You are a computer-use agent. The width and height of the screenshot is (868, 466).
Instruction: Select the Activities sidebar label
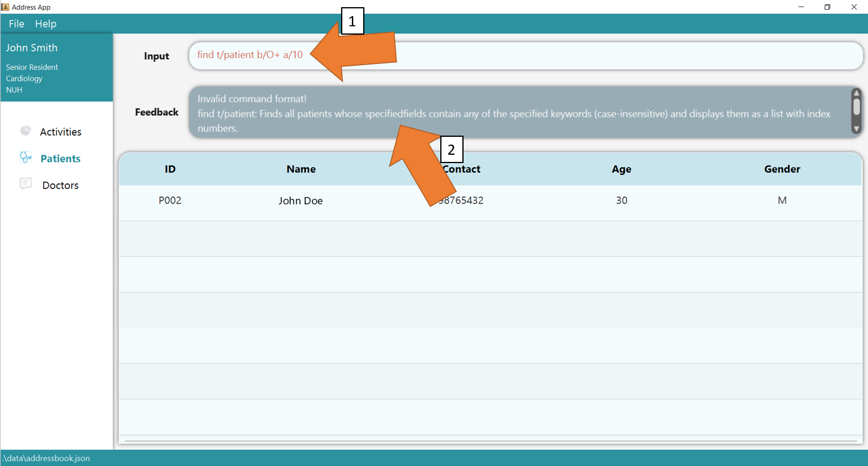click(x=60, y=132)
